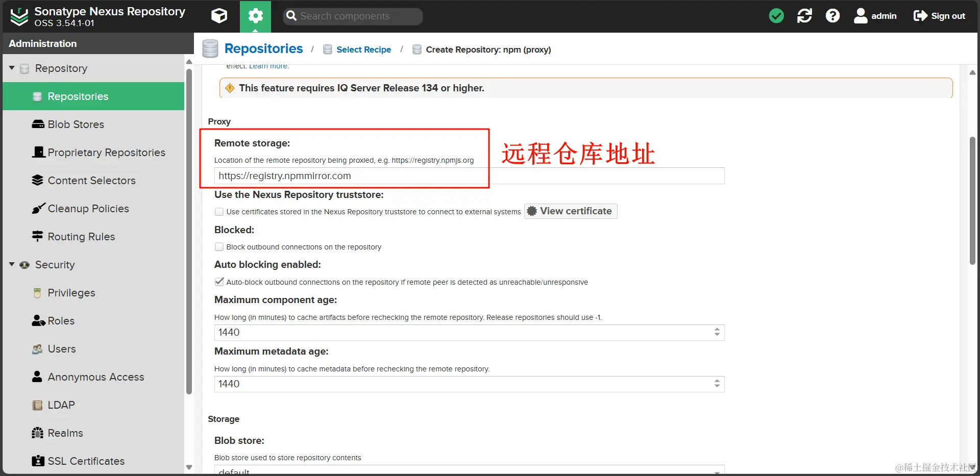Click the View certificate button
The image size is (980, 476).
(x=571, y=211)
